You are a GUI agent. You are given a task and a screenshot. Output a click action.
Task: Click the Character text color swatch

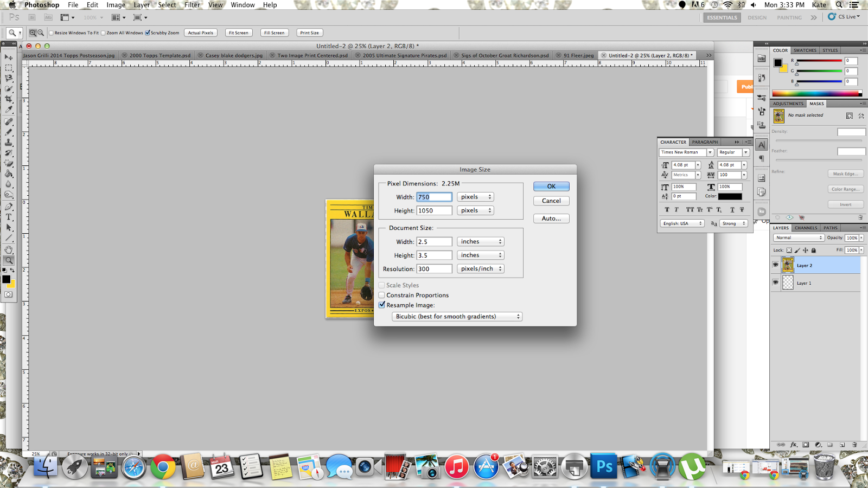click(730, 196)
